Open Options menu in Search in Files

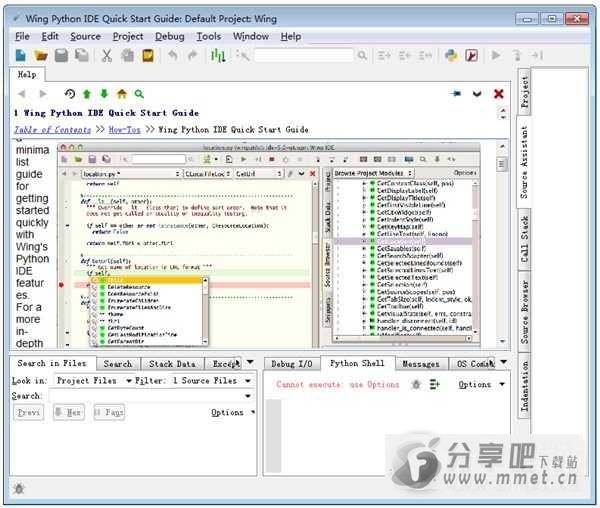[x=233, y=412]
